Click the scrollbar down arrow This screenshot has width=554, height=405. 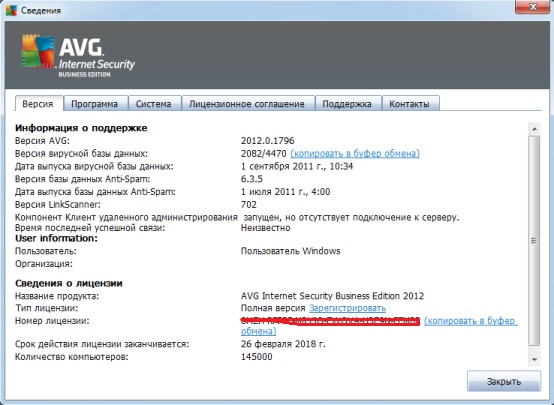pos(534,359)
